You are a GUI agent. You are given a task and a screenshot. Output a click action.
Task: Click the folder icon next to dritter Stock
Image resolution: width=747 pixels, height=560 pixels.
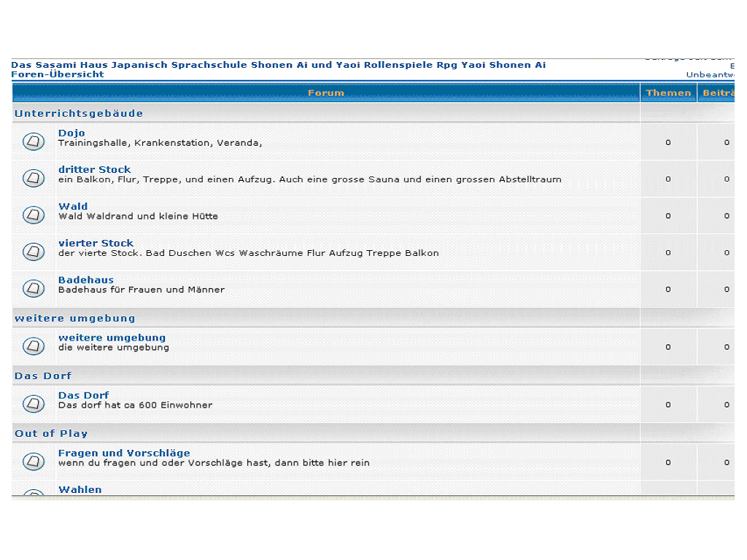34,178
